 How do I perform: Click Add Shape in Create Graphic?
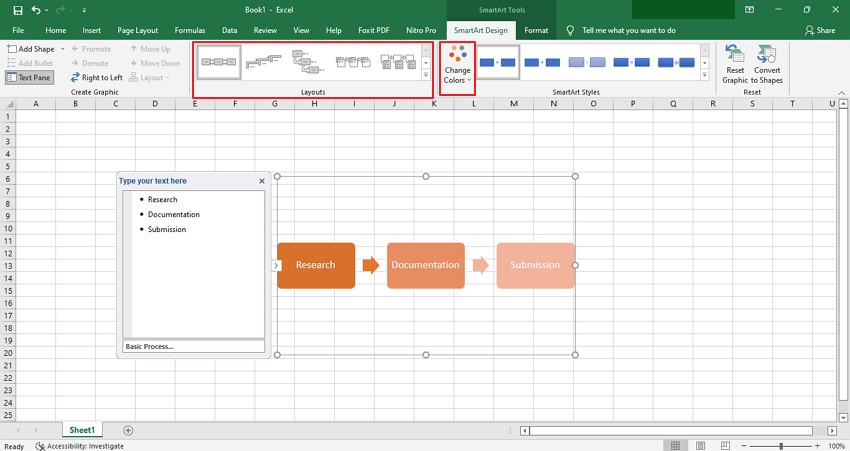pyautogui.click(x=31, y=49)
